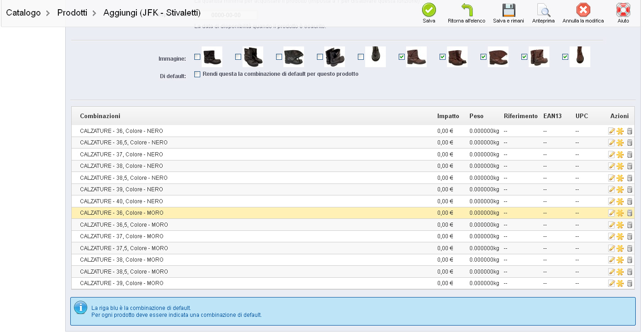Select row 'CALZATURE - 38, Colore - NERO'
The width and height of the screenshot is (644, 332).
click(353, 166)
